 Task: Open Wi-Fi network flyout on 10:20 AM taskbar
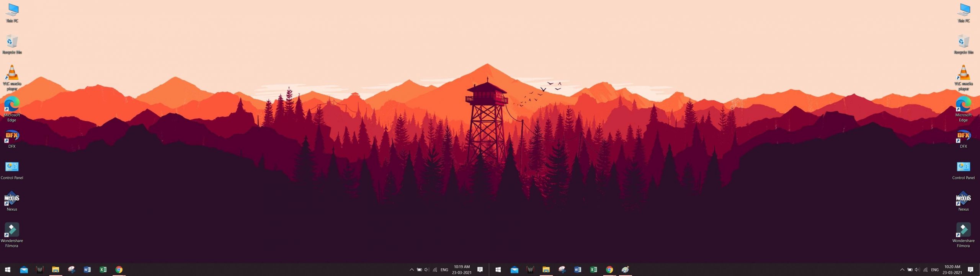click(x=926, y=269)
